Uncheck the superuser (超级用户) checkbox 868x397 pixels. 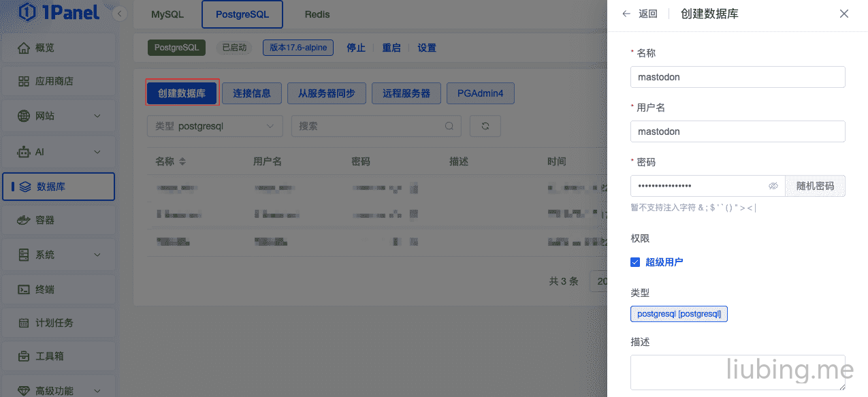pos(635,262)
